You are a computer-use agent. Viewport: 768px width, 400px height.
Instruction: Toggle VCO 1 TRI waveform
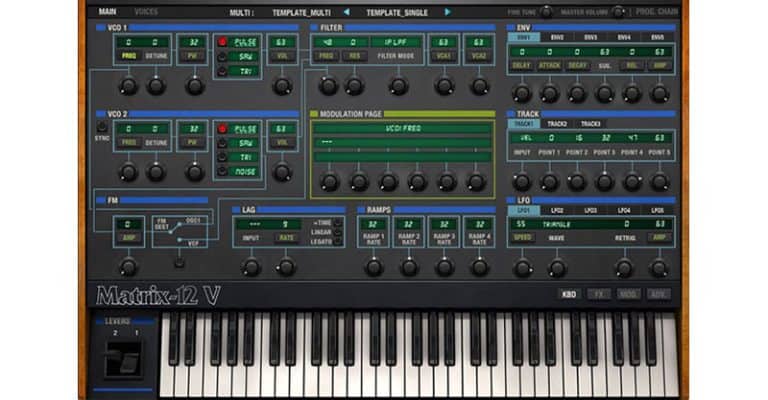pyautogui.click(x=222, y=71)
